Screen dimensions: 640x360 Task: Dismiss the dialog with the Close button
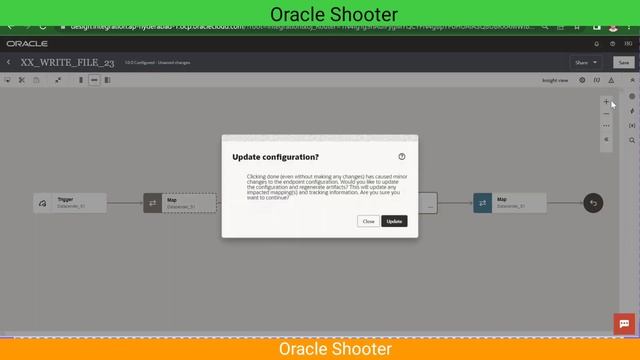tap(368, 221)
